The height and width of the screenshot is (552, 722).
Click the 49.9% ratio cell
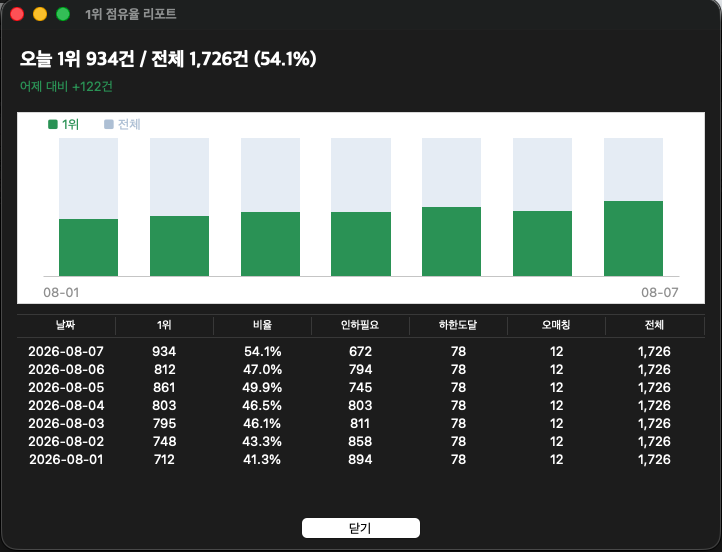point(262,388)
